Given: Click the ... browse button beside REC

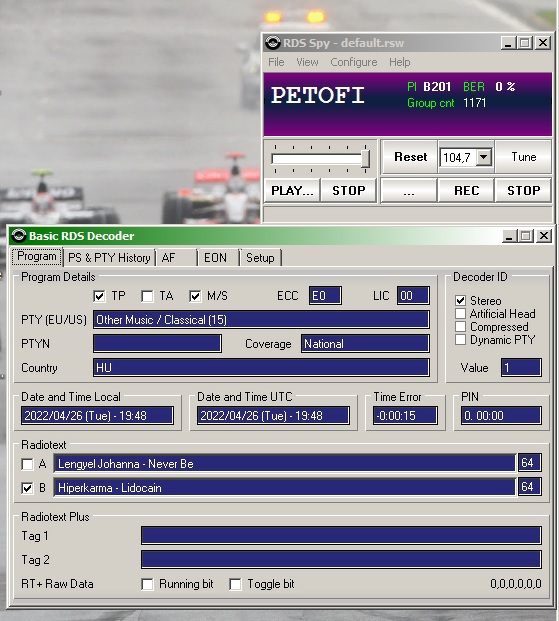Looking at the screenshot, I should pyautogui.click(x=409, y=190).
